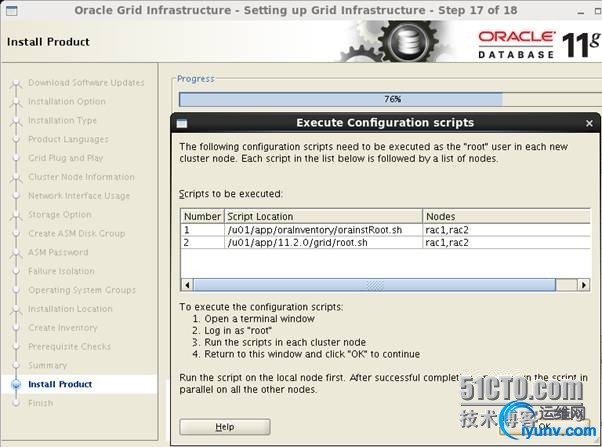Click row number 1 cell

coord(202,230)
